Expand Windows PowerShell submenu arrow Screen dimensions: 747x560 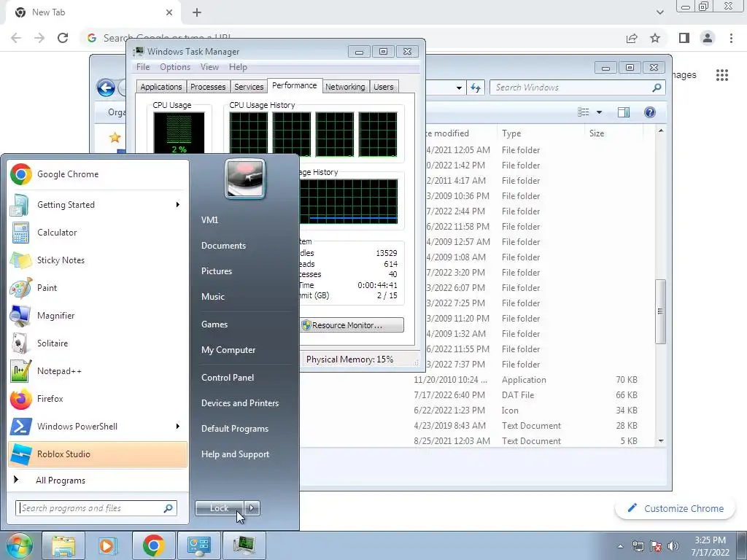[x=178, y=426]
